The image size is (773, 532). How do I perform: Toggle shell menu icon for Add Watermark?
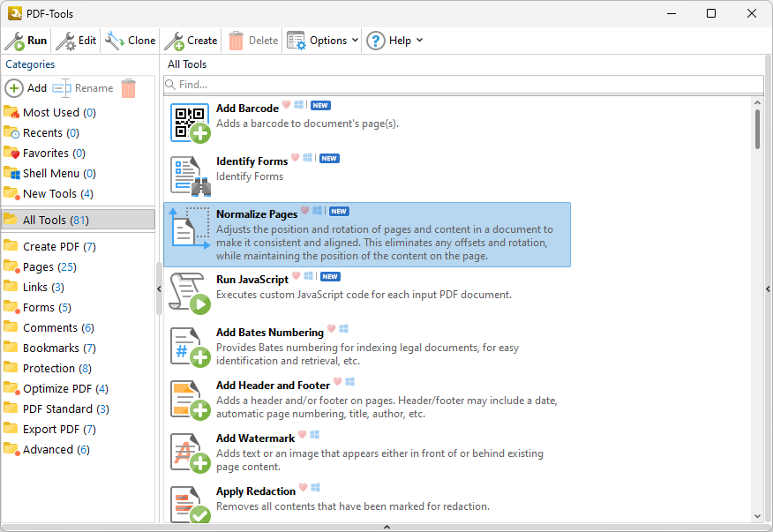point(315,435)
